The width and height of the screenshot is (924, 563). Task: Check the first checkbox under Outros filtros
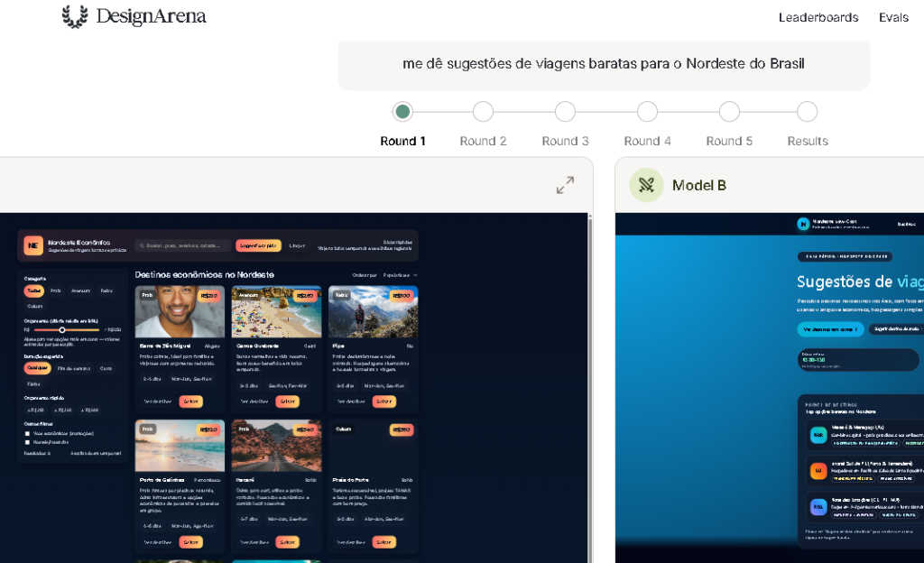(x=27, y=433)
